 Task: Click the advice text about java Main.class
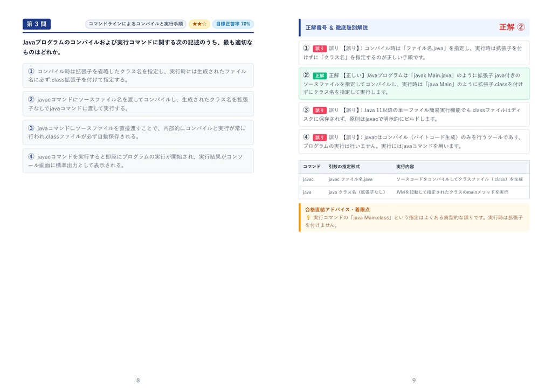click(415, 221)
